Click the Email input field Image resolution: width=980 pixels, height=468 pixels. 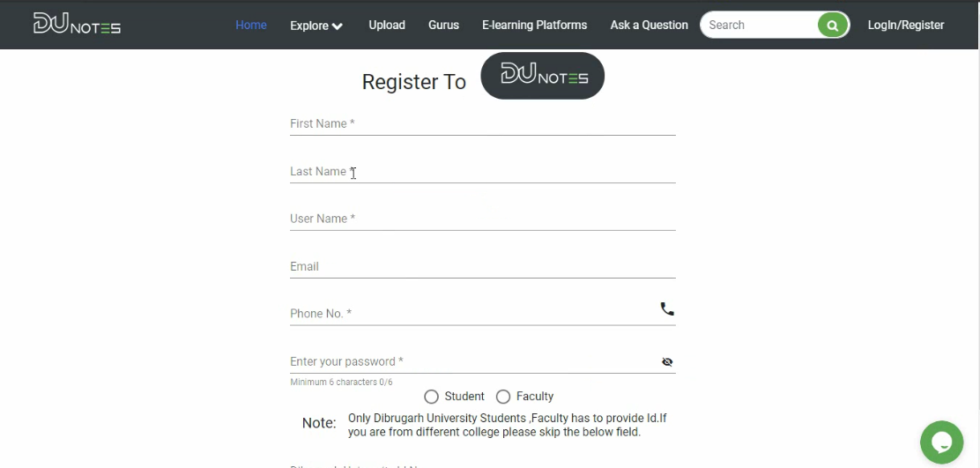point(482,267)
